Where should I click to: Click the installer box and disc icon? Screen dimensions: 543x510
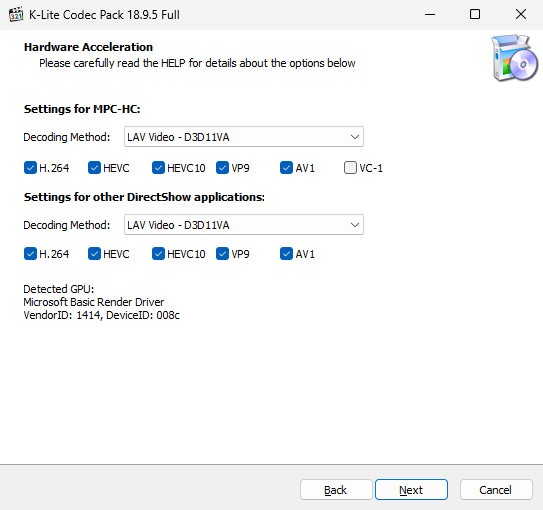point(515,58)
